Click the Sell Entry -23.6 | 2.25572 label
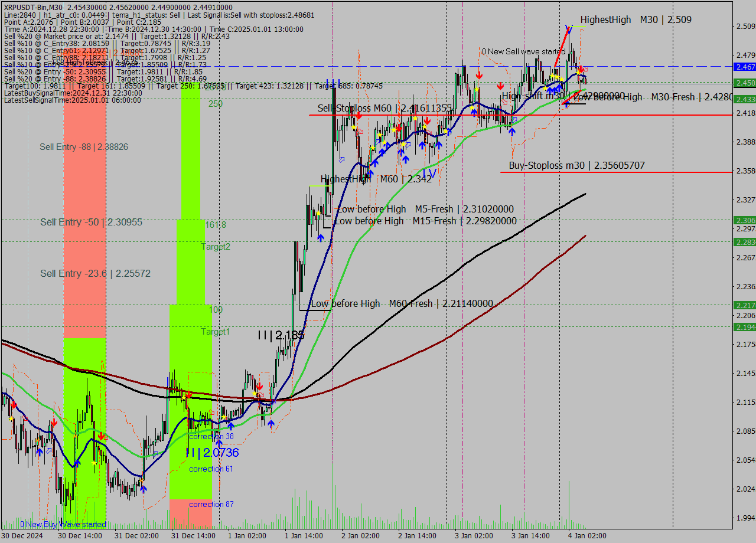This screenshot has height=543, width=756. coord(95,273)
